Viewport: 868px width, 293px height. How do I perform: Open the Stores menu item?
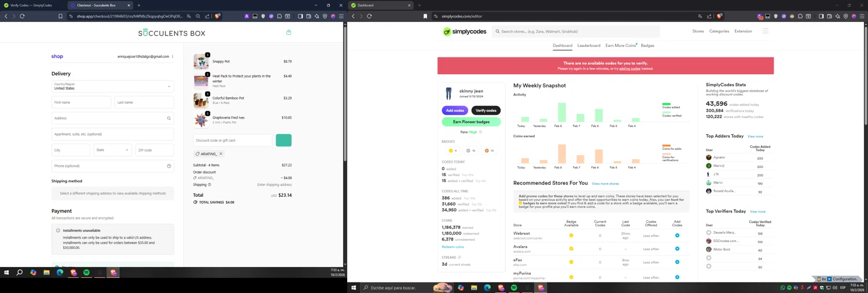698,31
